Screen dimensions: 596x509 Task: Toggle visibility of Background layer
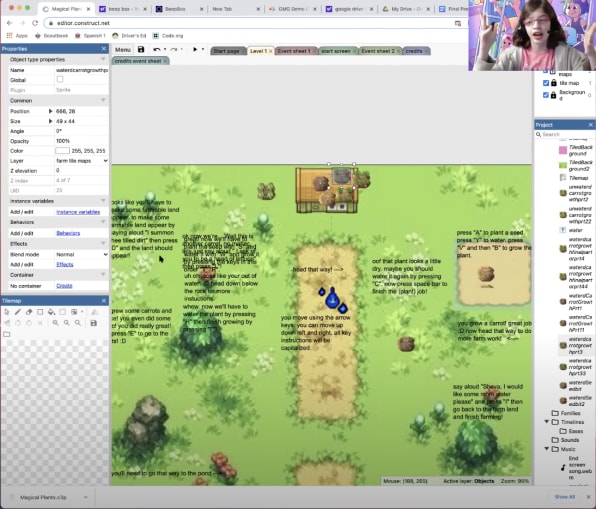[x=546, y=95]
